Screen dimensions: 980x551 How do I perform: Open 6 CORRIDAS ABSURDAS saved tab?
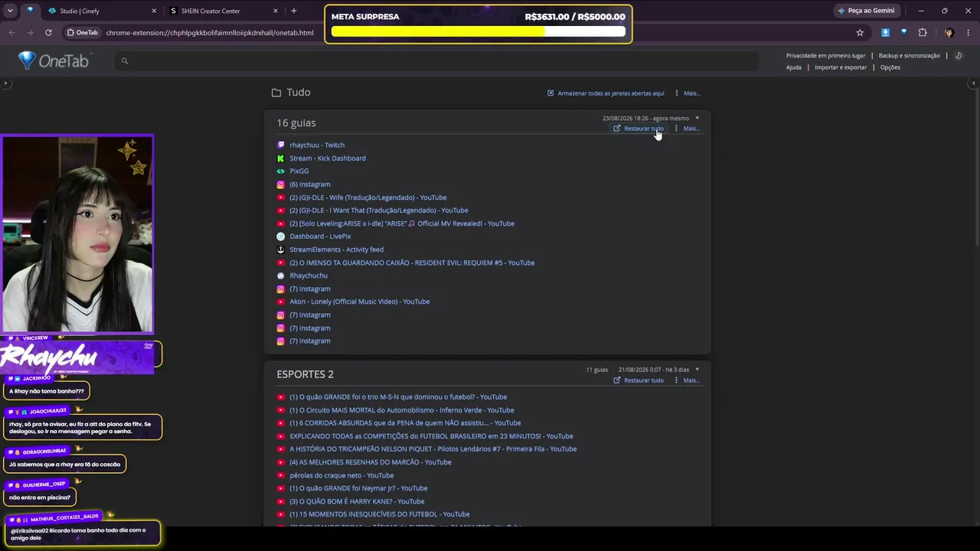405,423
